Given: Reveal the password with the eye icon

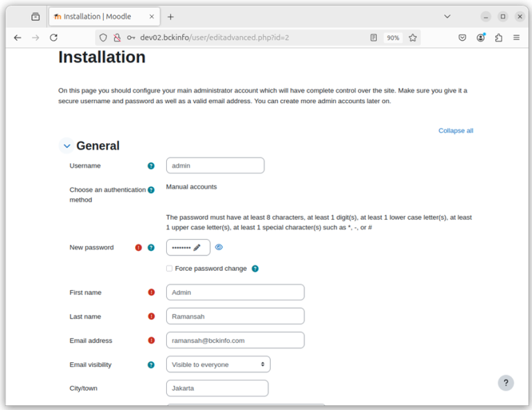Looking at the screenshot, I should point(219,247).
